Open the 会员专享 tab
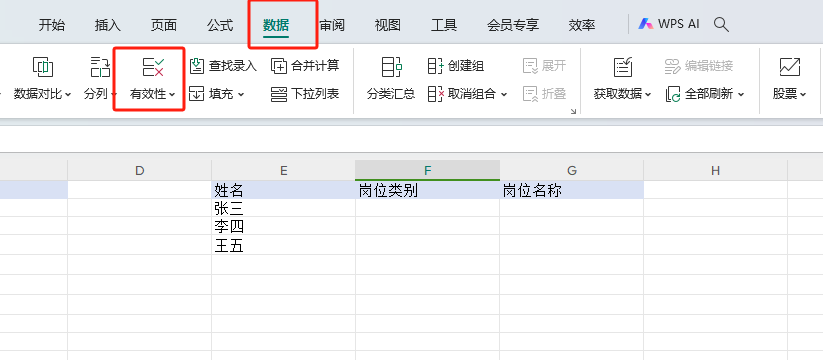Screen dimensions: 823x360 (513, 25)
